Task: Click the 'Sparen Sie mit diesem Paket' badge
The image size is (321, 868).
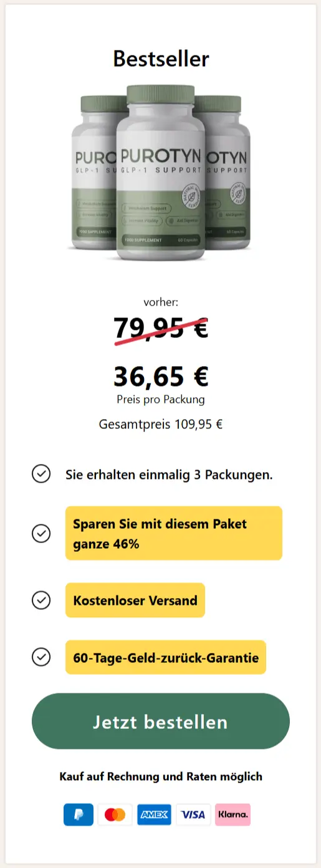Action: coord(174,533)
